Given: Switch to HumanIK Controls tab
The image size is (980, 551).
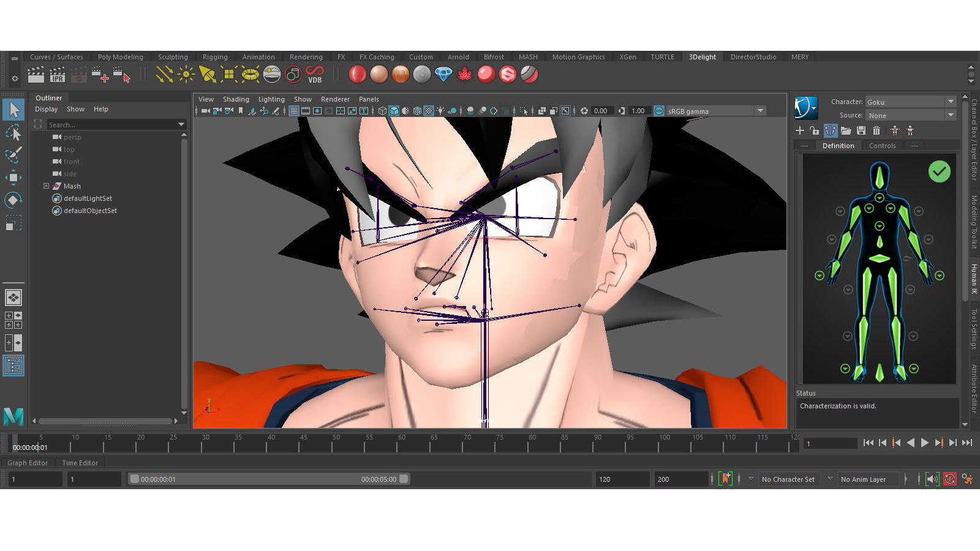Looking at the screenshot, I should tap(882, 146).
